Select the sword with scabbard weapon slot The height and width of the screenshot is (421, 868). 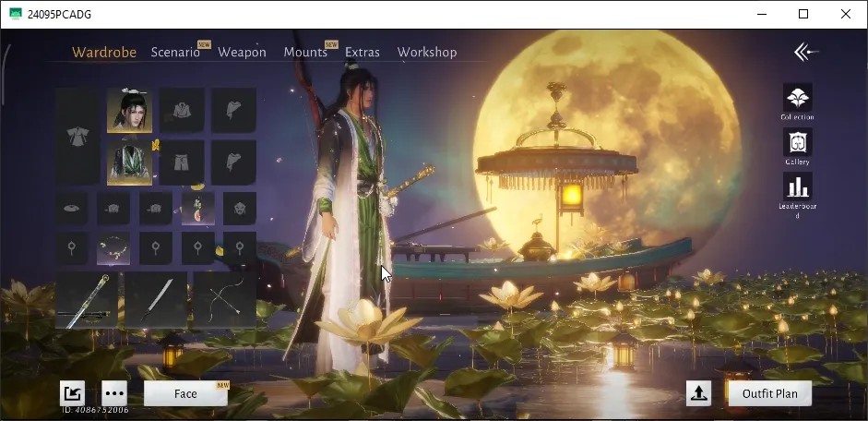point(87,300)
